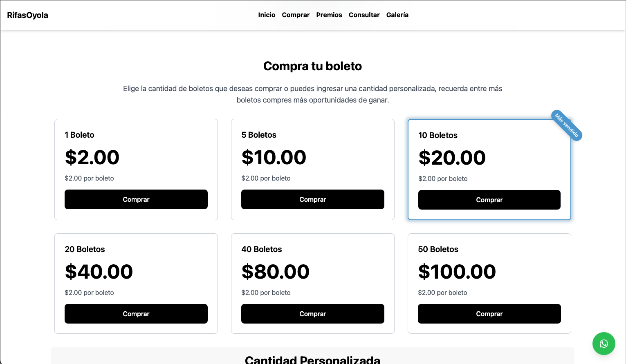Open Consultar navigation link
This screenshot has width=626, height=364.
point(364,15)
